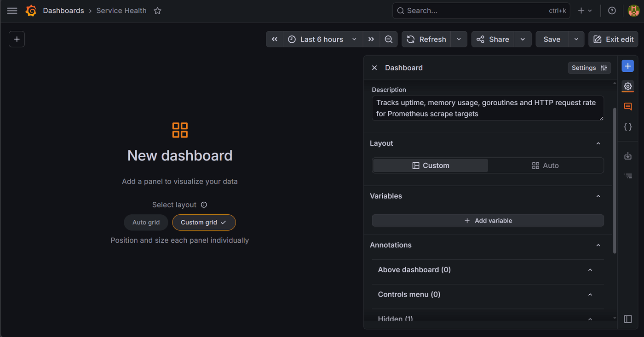Open the Last 6 hours time picker

pyautogui.click(x=323, y=40)
